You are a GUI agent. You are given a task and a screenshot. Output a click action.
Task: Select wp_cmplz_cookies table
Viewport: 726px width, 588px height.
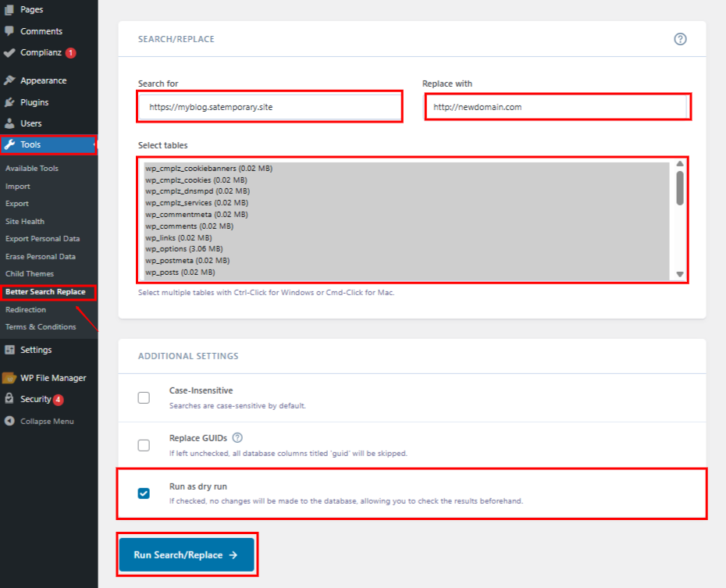click(407, 180)
